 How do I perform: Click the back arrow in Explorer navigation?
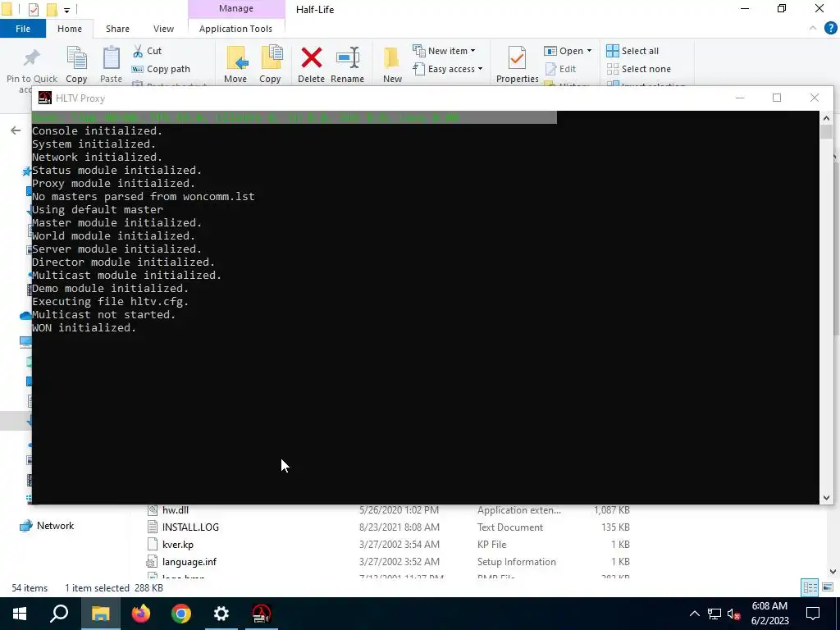tap(16, 130)
